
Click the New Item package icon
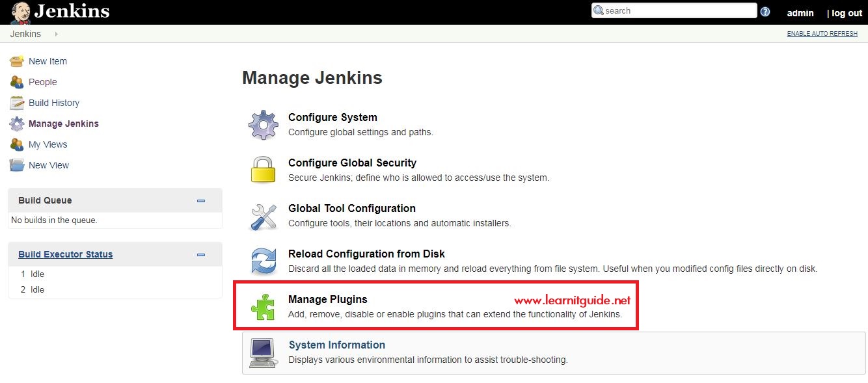point(16,60)
